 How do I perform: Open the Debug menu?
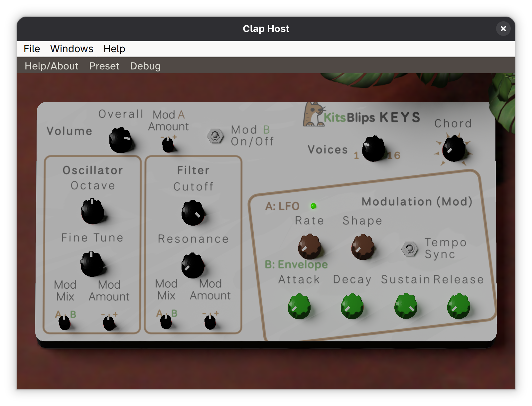click(x=145, y=66)
